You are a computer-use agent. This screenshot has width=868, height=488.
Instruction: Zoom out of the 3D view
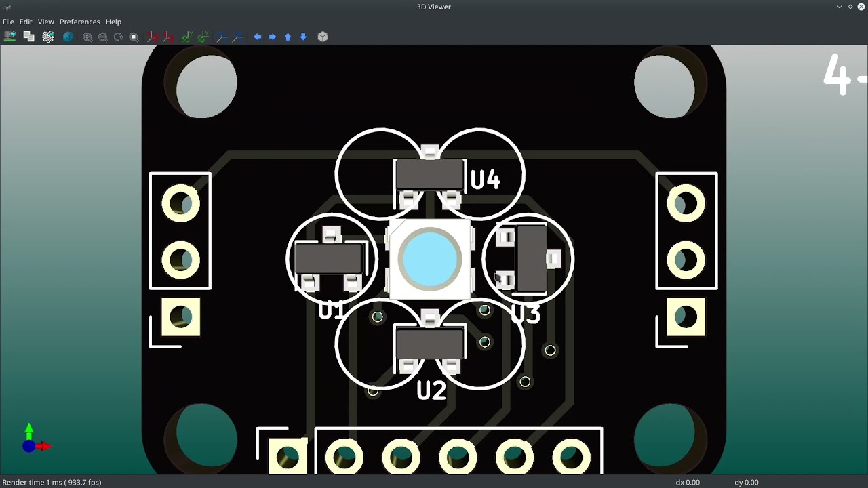coord(103,37)
